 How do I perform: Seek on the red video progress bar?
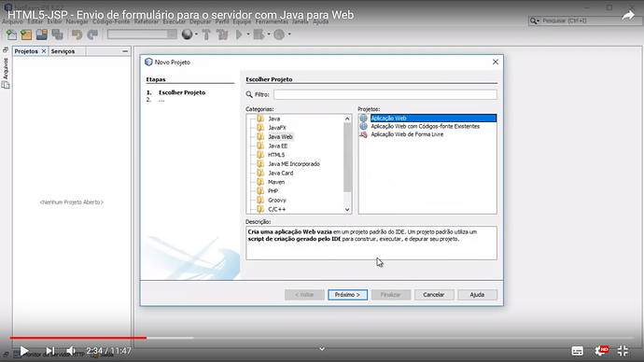[78, 338]
